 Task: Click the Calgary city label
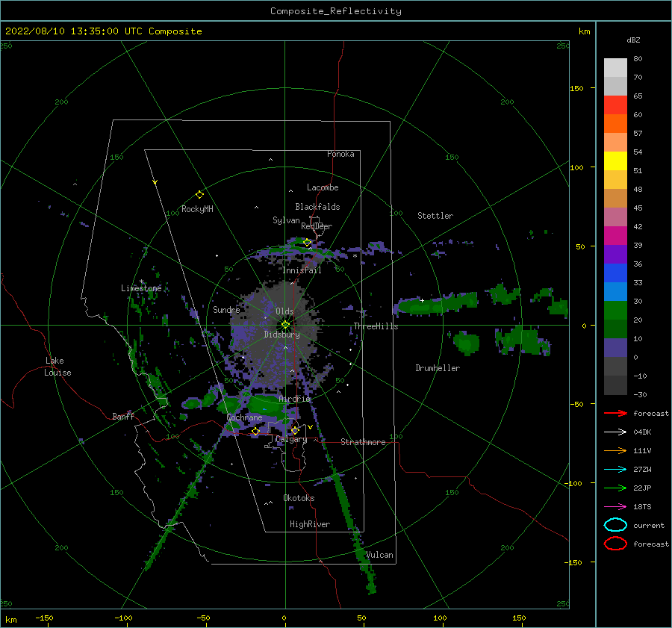click(x=291, y=439)
